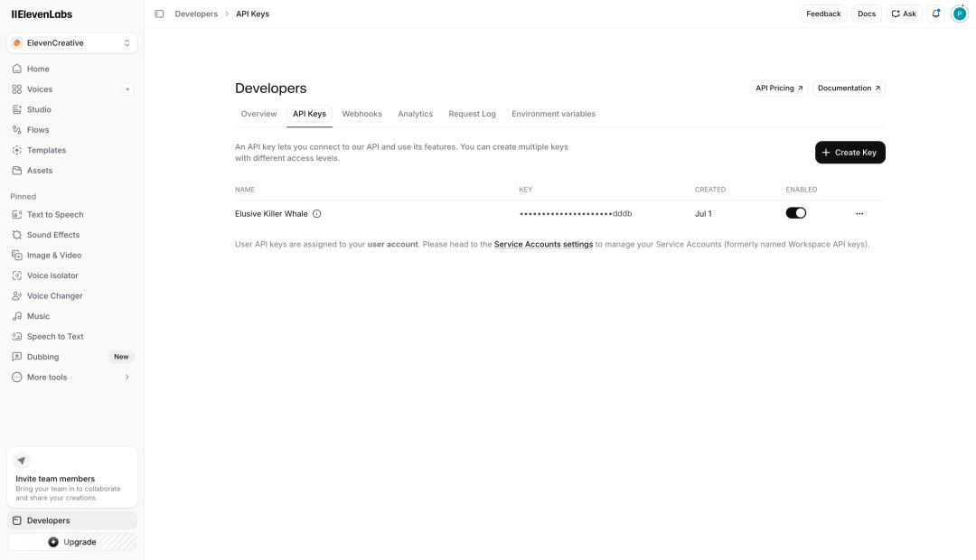
Task: Open the Voice Changer tool
Action: [x=72, y=296]
